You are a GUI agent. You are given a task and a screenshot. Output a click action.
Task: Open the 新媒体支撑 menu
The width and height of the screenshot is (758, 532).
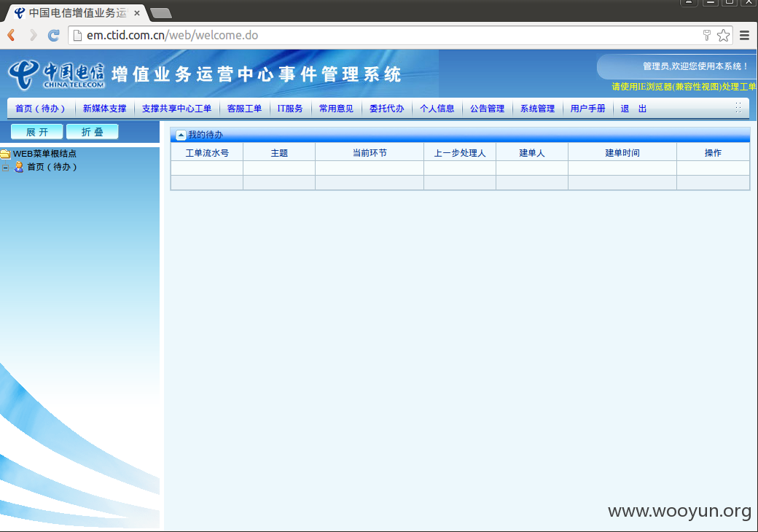point(104,109)
